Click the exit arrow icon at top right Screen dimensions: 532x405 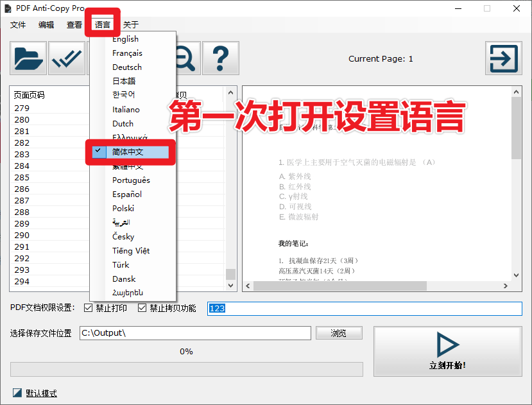pyautogui.click(x=503, y=59)
